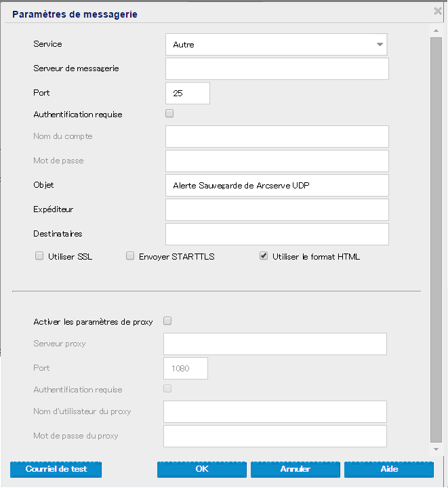Screen dimensions: 448x488
Task: Click the mail Port field showing 25
Action: coord(187,94)
